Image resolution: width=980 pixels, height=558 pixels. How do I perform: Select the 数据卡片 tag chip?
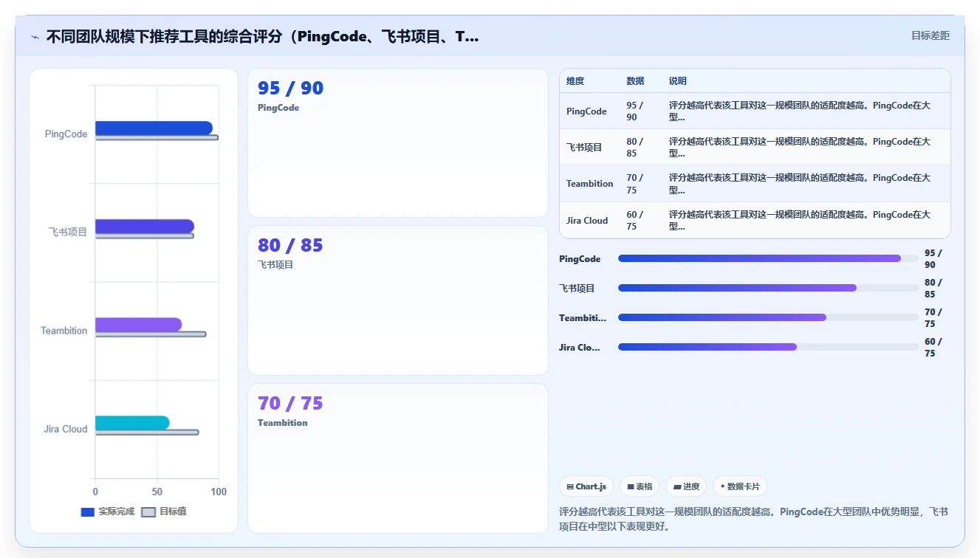tap(739, 486)
